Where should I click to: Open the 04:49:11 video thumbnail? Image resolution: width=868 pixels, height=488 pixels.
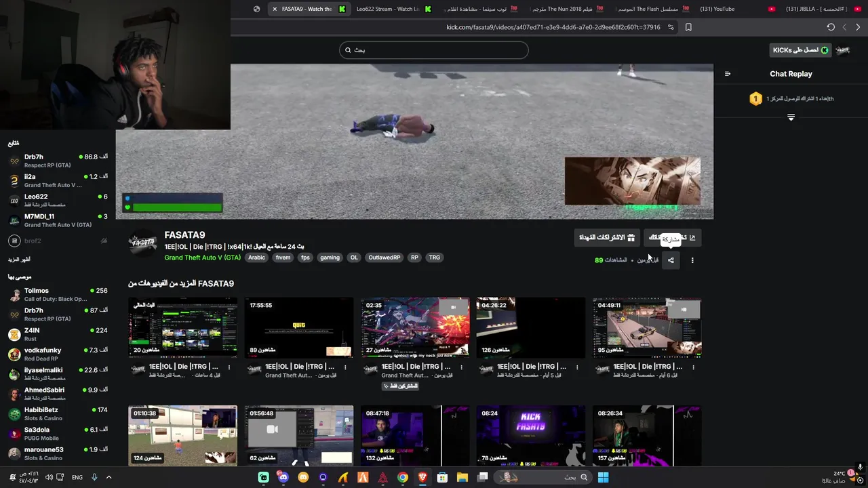coord(647,327)
